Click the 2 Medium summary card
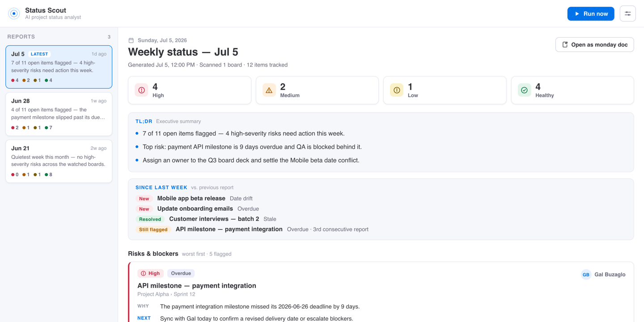 tap(317, 90)
